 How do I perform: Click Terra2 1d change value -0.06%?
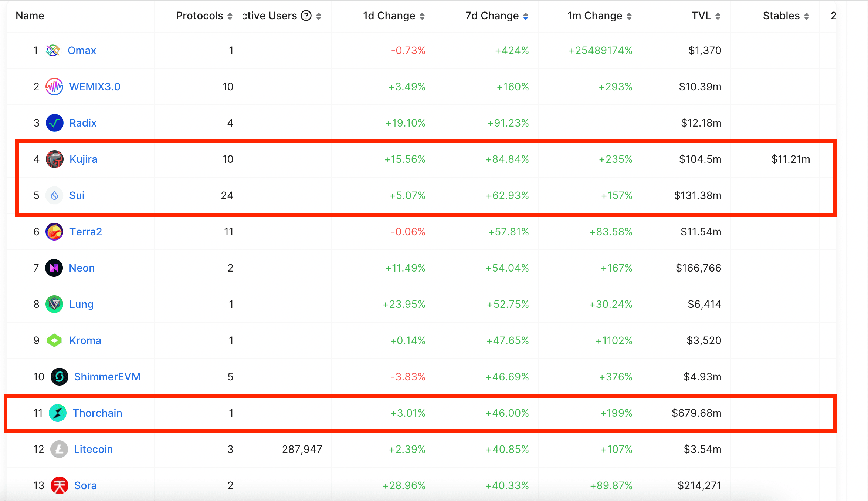(x=408, y=232)
